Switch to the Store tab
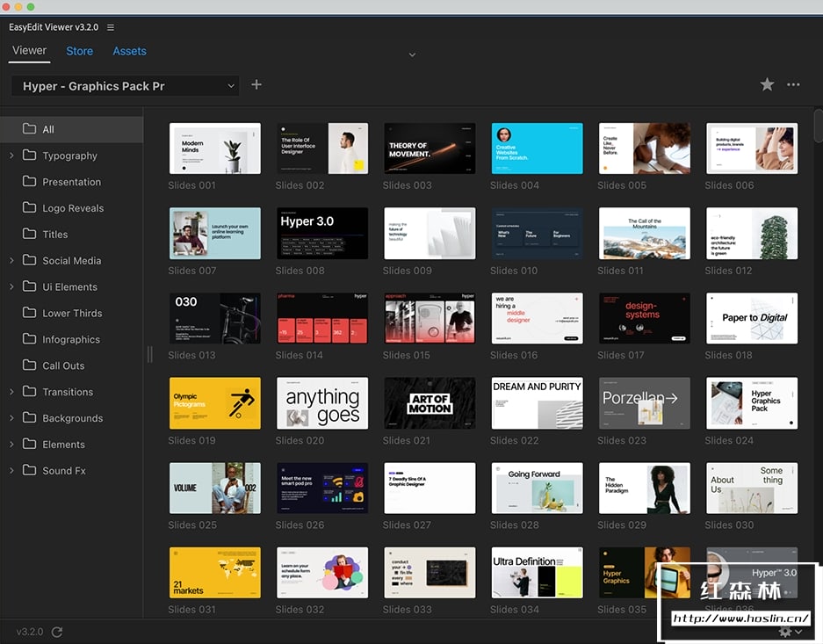This screenshot has width=823, height=644. (x=79, y=51)
